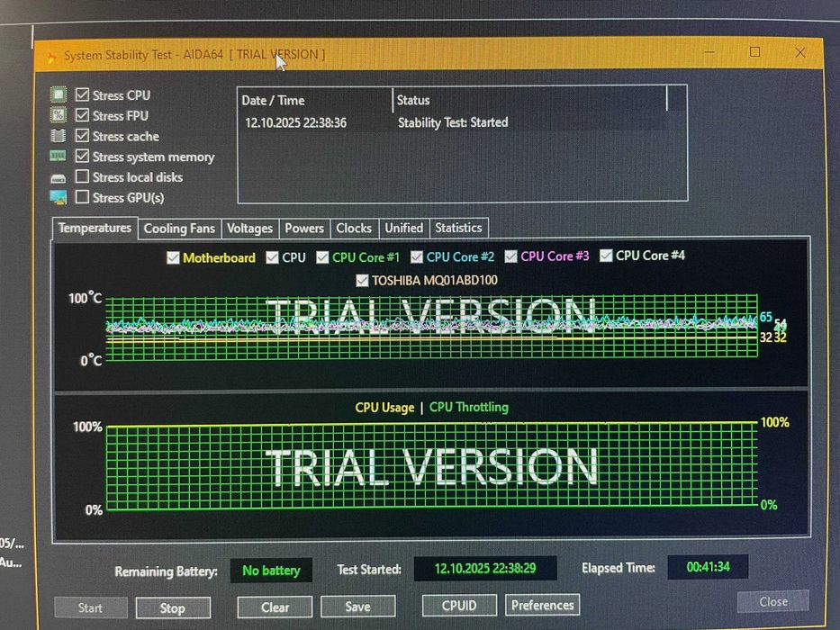The height and width of the screenshot is (630, 840).
Task: Open the Unified tab
Action: coord(404,228)
